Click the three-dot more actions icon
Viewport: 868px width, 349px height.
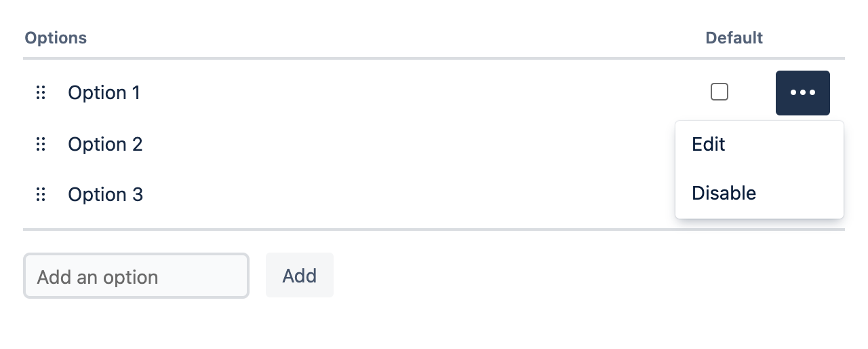tap(802, 93)
